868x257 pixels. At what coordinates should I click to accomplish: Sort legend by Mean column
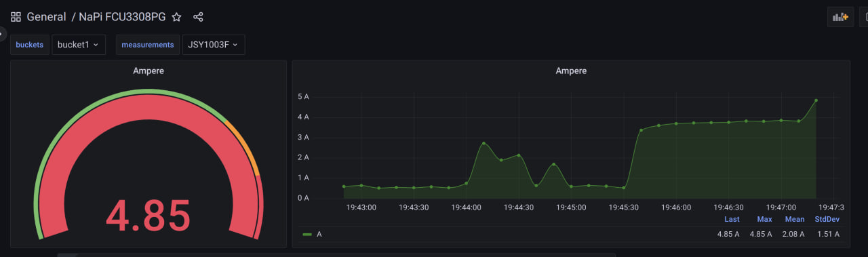pos(794,219)
